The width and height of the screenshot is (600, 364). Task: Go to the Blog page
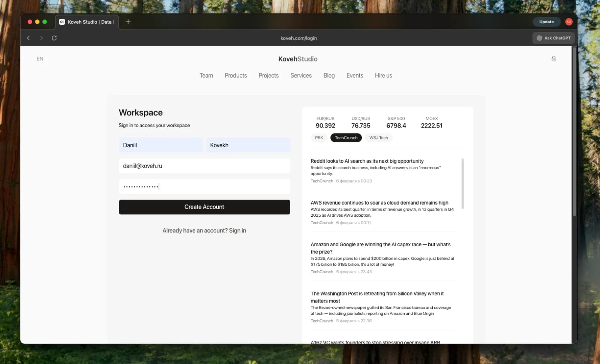pos(329,75)
